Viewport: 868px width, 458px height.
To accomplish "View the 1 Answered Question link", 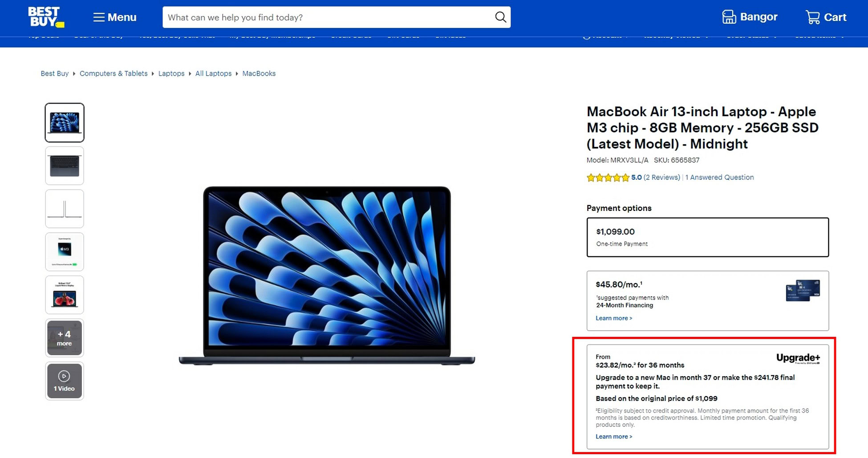I will pos(720,177).
